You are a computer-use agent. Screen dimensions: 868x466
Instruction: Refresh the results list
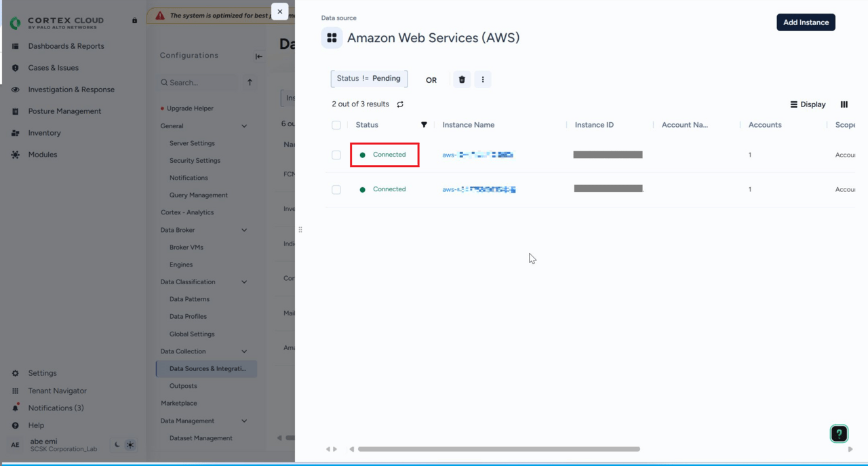400,104
